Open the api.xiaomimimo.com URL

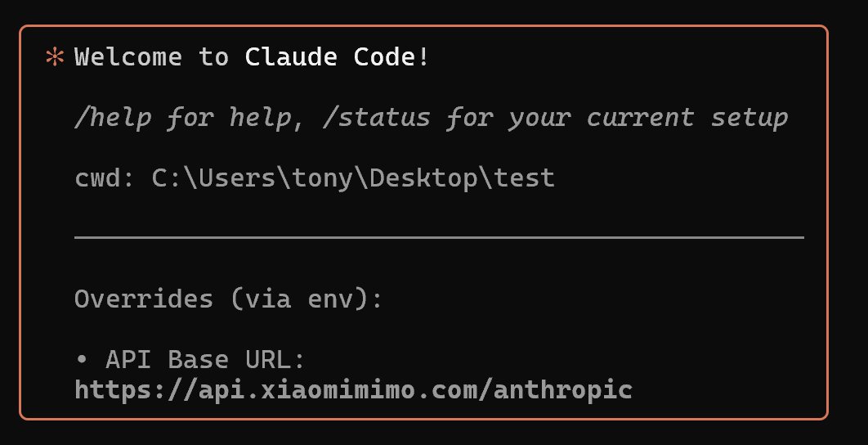353,389
